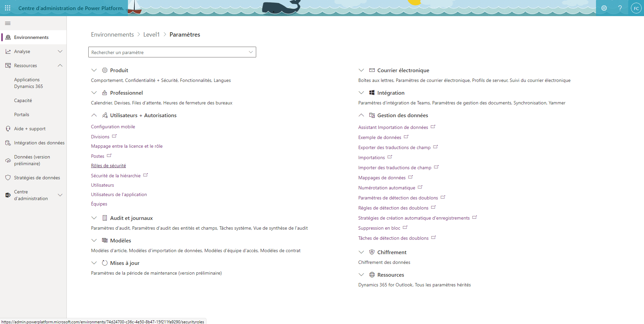Click the Chiffrement shield icon
Image resolution: width=644 pixels, height=324 pixels.
tap(372, 252)
